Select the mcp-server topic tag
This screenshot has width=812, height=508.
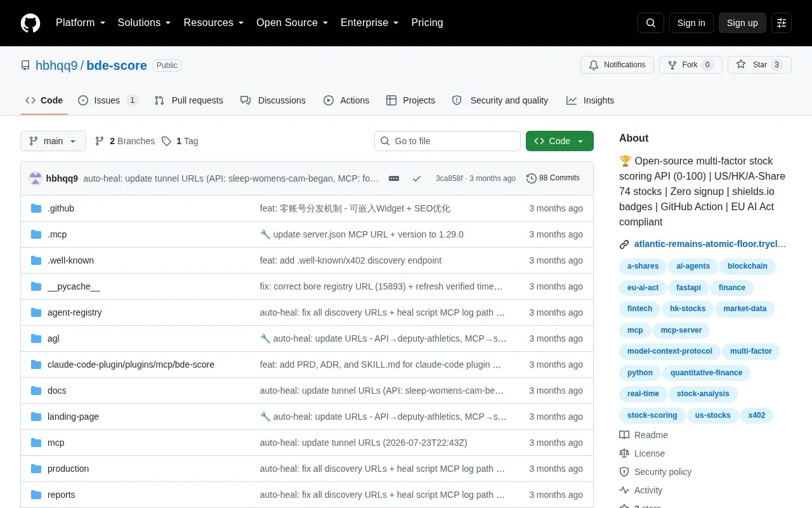pos(681,330)
